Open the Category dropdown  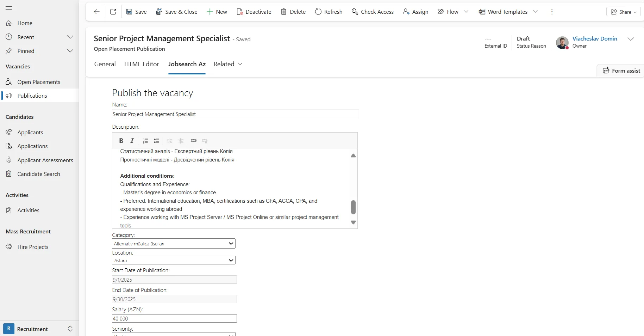pyautogui.click(x=174, y=244)
